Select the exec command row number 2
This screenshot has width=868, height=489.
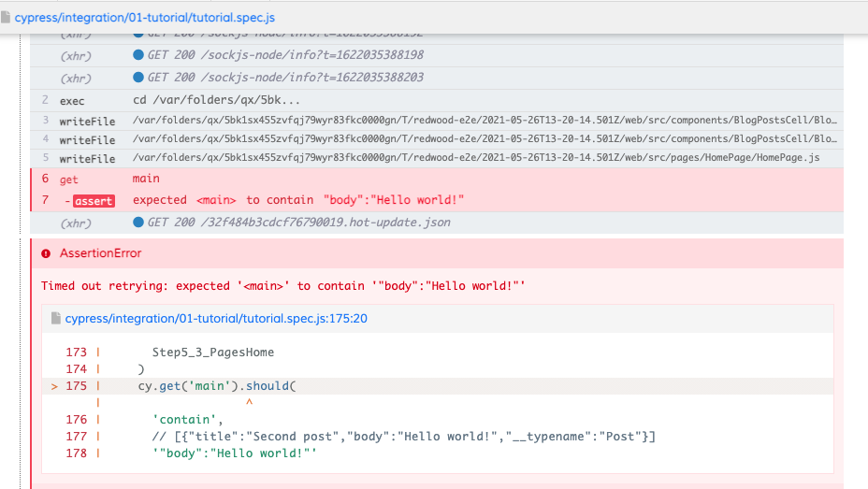(437, 101)
